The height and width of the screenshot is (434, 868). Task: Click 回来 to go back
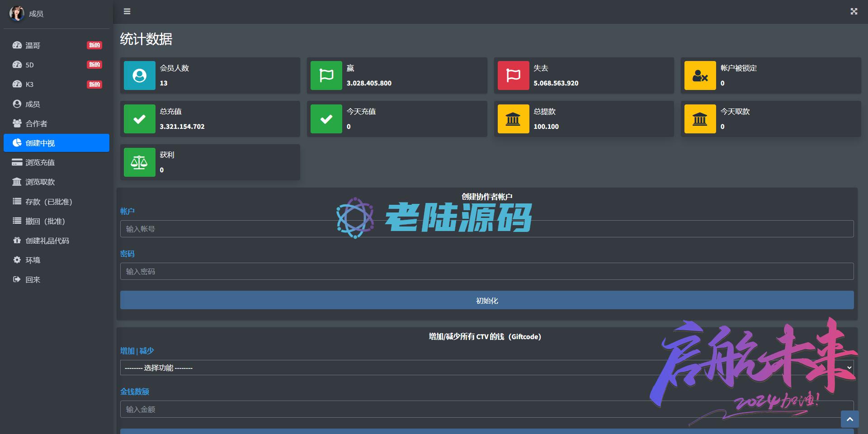[57, 279]
